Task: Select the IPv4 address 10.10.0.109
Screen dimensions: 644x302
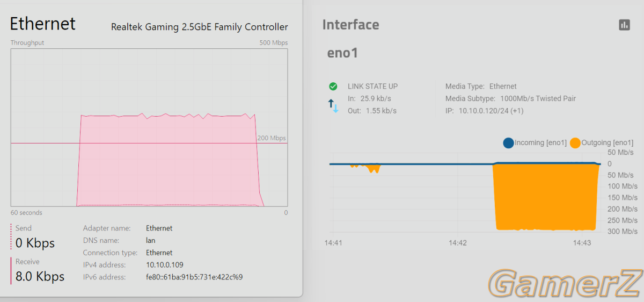Action: [x=164, y=265]
